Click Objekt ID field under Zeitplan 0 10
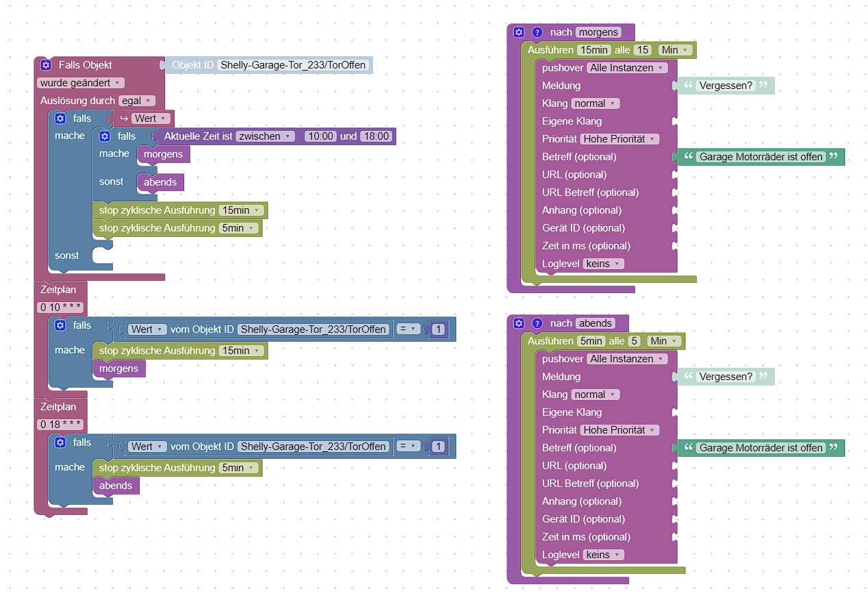This screenshot has width=868, height=602. (314, 329)
